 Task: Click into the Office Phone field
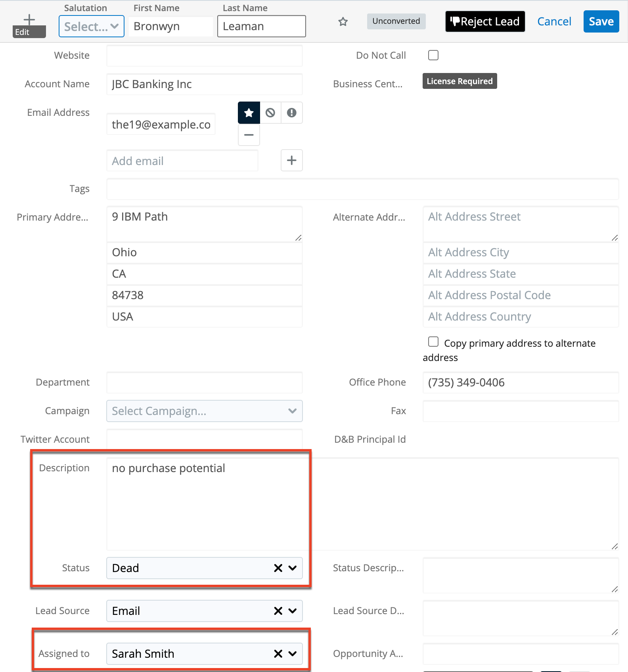pos(521,382)
